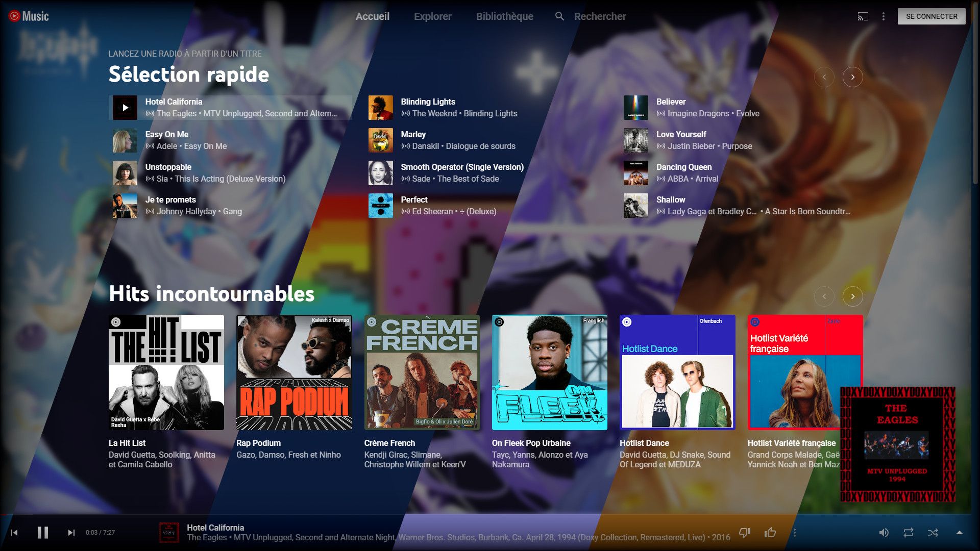Screen dimensions: 980x551
Task: Click the Cast icon in the top bar
Action: click(863, 16)
